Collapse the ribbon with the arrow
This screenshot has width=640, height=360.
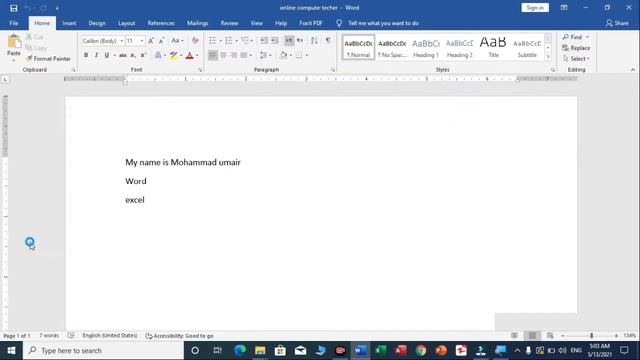(x=633, y=70)
